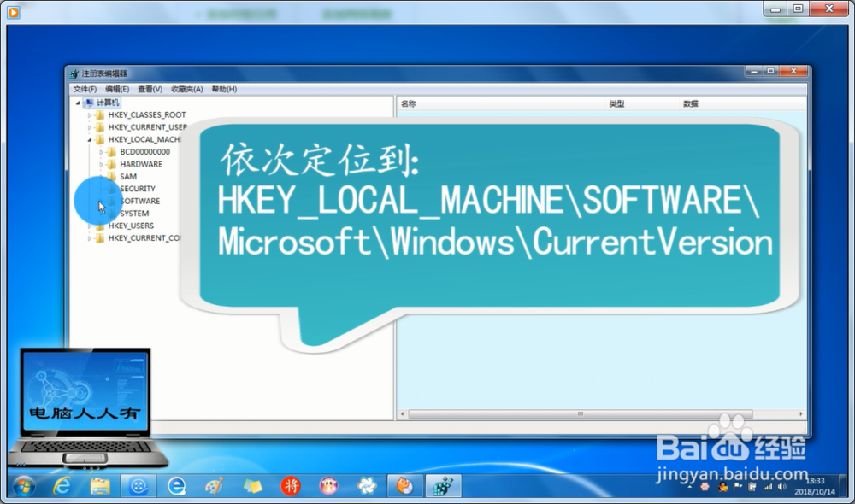Click the HKEY_CURRENT_USER folder icon
The image size is (855, 504).
click(100, 127)
